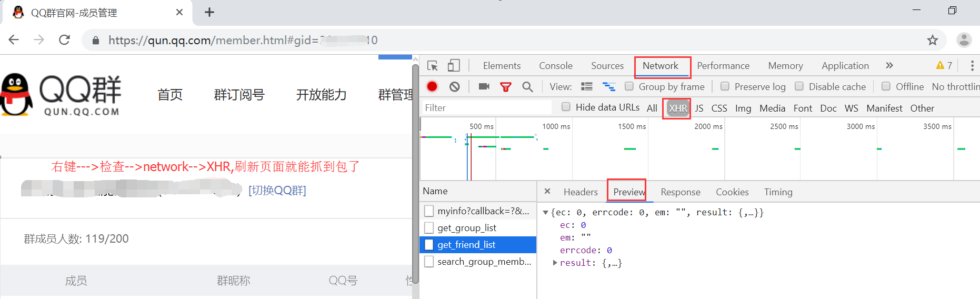Click the QQ群 penguin logo
Viewport: 980px width, 299px height.
(61, 95)
